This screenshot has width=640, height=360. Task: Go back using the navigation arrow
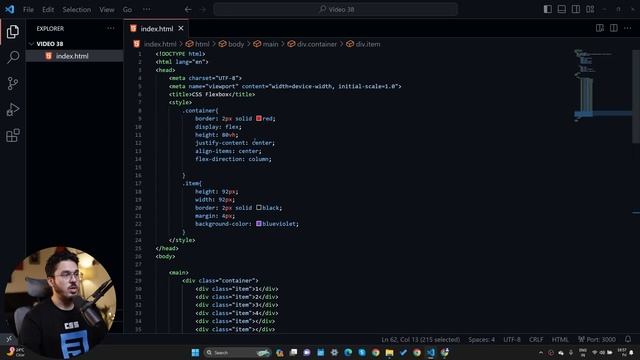(188, 9)
